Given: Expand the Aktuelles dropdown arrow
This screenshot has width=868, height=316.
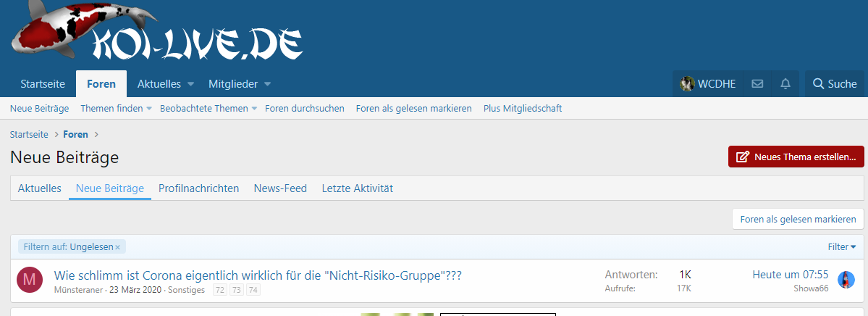Looking at the screenshot, I should tap(191, 84).
